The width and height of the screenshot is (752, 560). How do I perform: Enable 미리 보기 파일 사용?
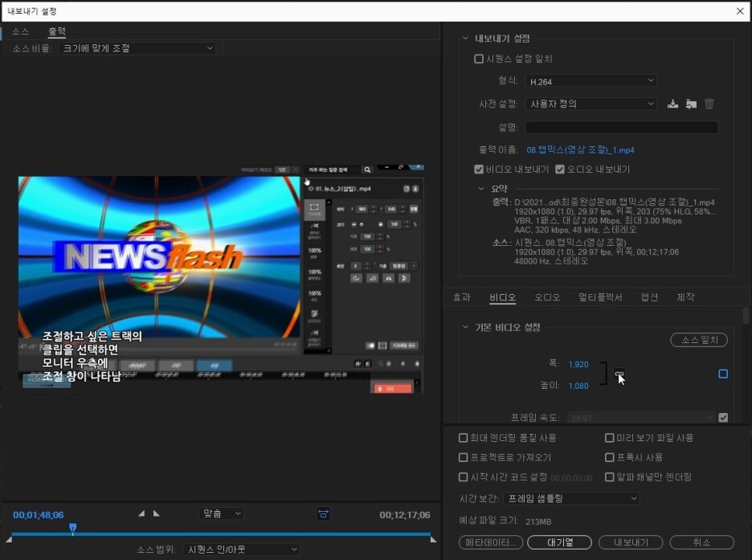click(610, 438)
